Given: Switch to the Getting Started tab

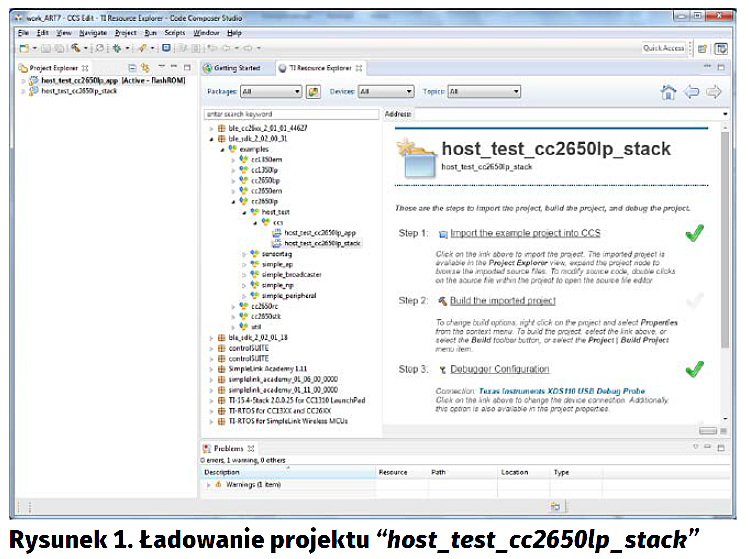Looking at the screenshot, I should pos(236,68).
